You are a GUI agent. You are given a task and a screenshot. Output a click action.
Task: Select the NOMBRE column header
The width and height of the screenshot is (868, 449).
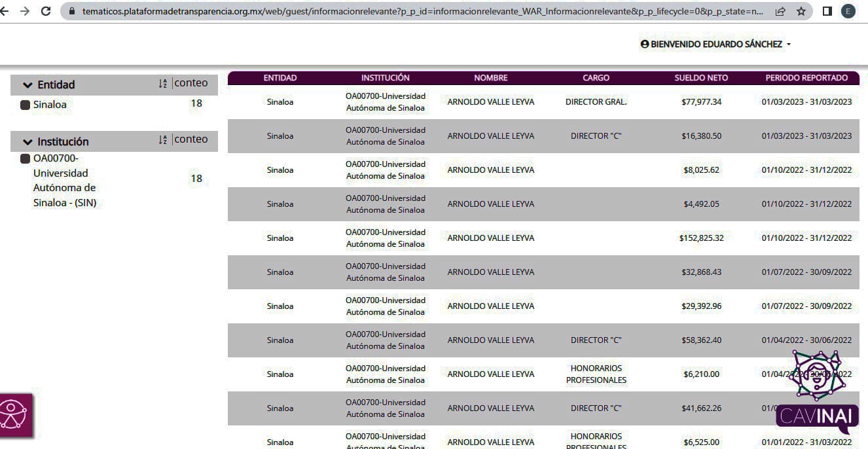[x=491, y=78]
